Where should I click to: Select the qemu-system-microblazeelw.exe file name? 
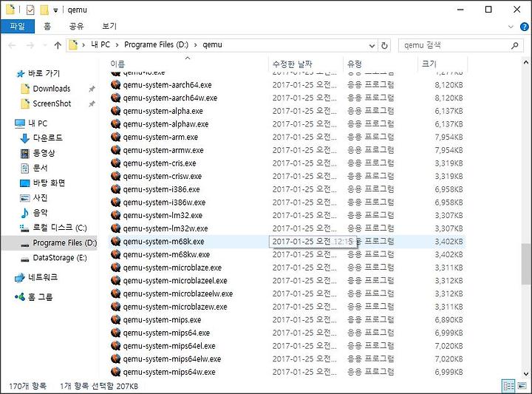pyautogui.click(x=178, y=293)
